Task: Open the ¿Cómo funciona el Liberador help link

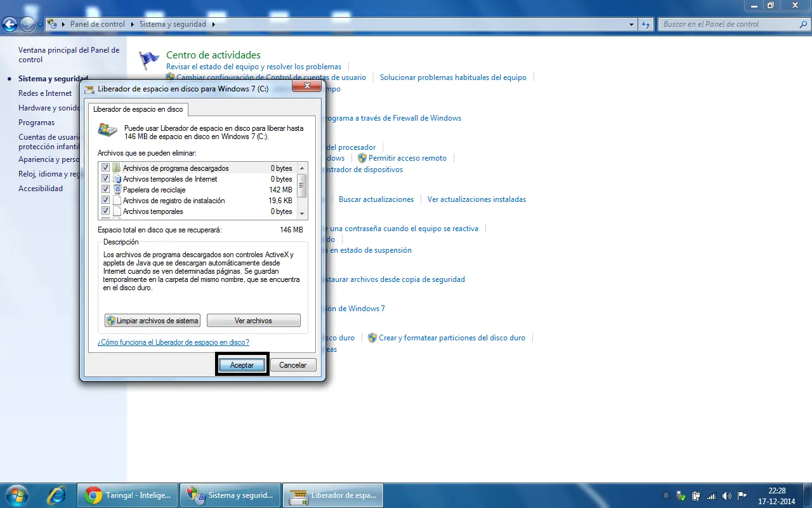Action: 173,342
